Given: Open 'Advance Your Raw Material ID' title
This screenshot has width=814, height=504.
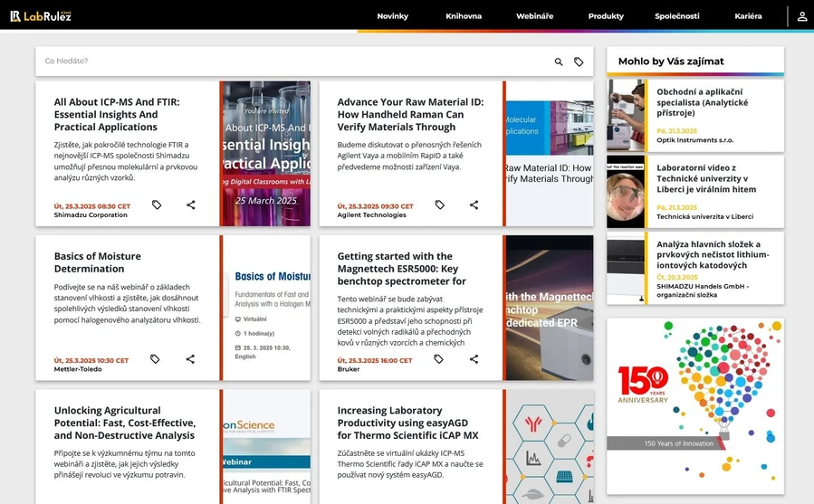Looking at the screenshot, I should tap(410, 115).
